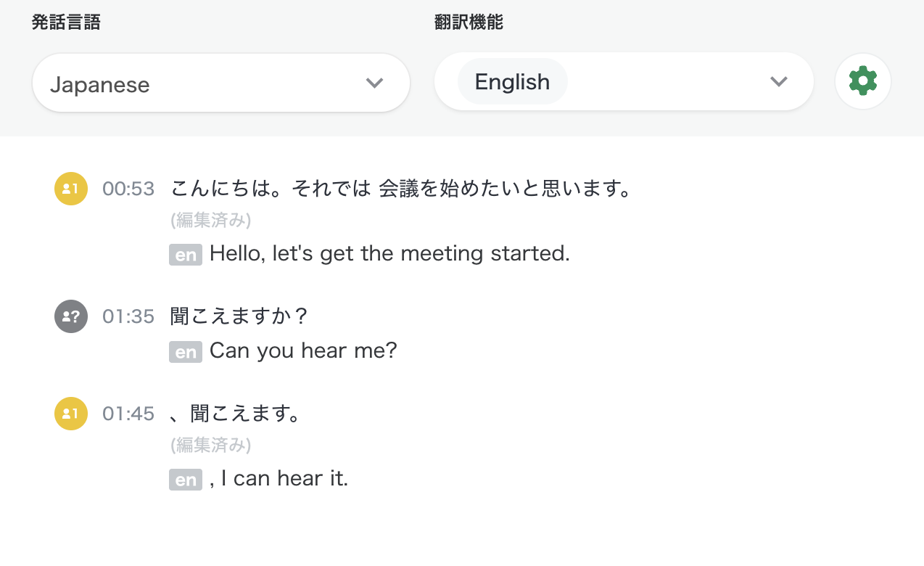Click the en badge beside ", I can hear it."
The image size is (924, 566).
186,480
